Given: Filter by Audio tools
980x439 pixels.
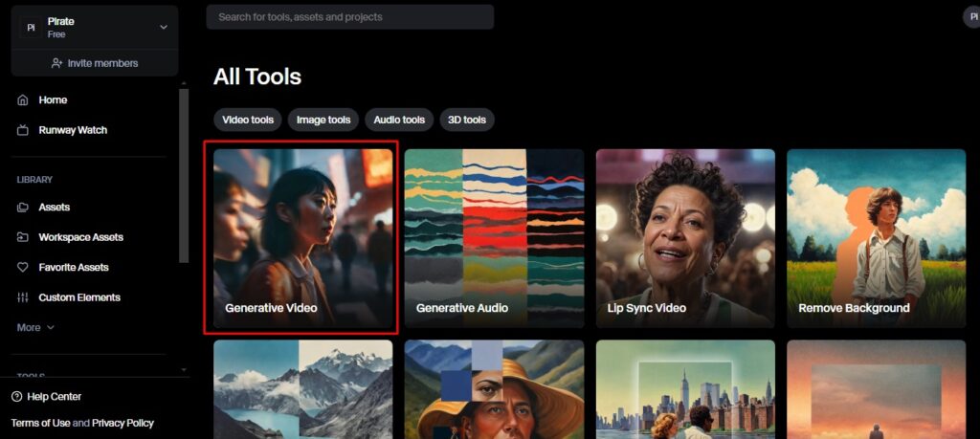Looking at the screenshot, I should tap(399, 120).
